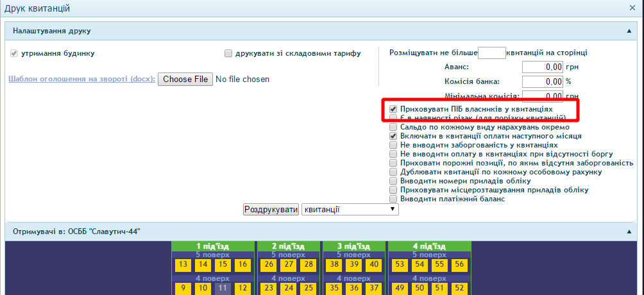Enable Виводити платіжний баланс checkbox
The width and height of the screenshot is (644, 295).
pos(393,199)
